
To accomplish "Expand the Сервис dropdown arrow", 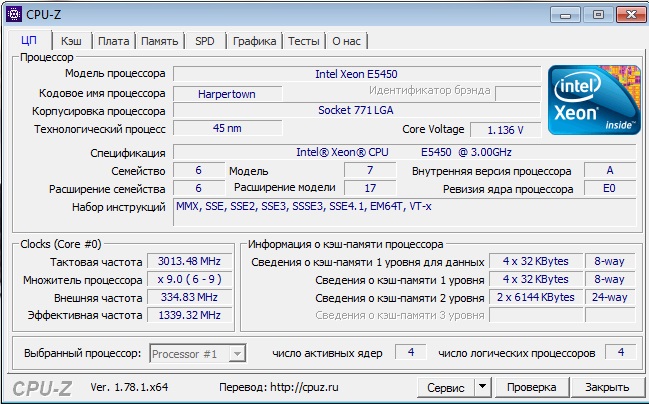I will (x=482, y=387).
